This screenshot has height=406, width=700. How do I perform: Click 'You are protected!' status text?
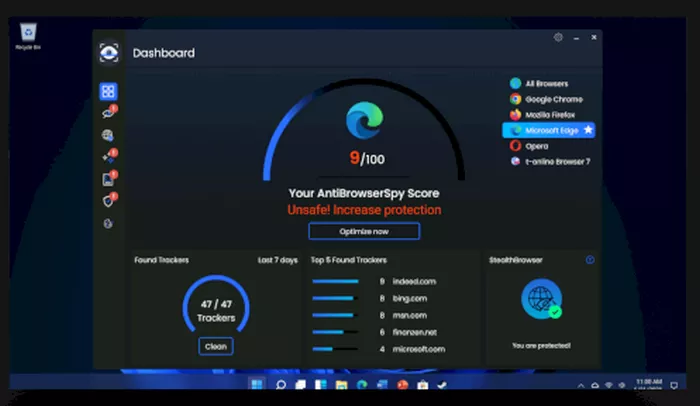point(541,346)
